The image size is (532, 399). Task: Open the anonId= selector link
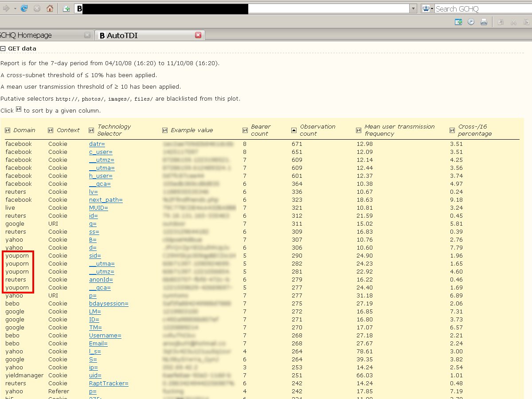(x=101, y=280)
